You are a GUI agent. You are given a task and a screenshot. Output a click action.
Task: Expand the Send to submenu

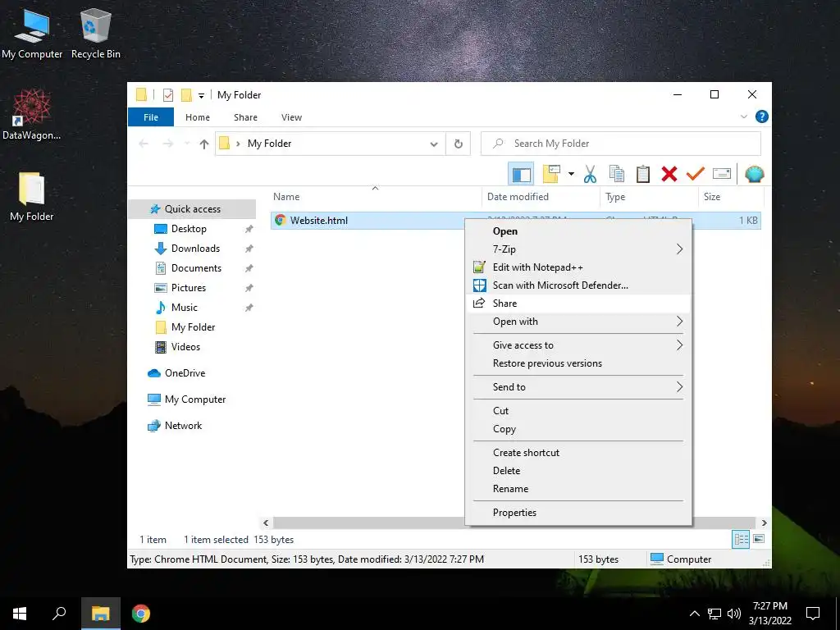coord(578,387)
